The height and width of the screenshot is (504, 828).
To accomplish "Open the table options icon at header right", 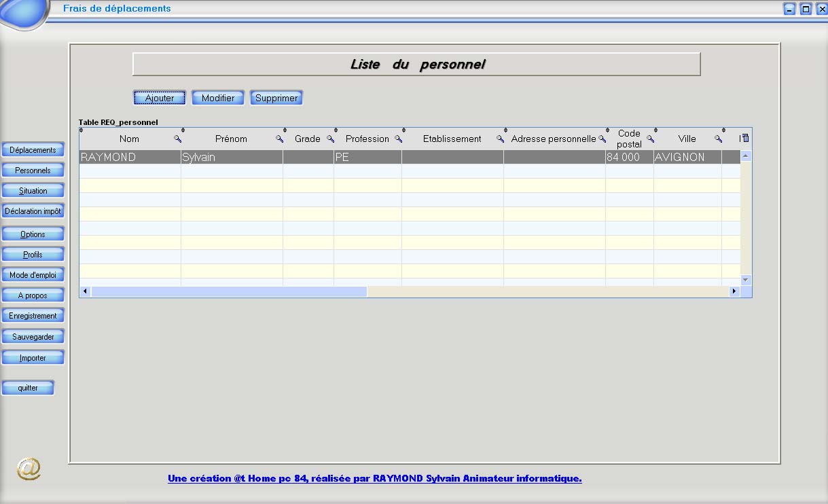I will (x=745, y=139).
